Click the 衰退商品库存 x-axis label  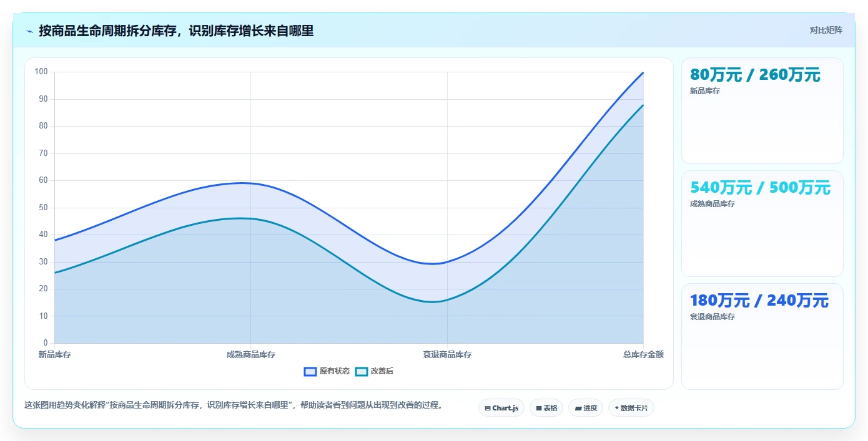tap(447, 354)
